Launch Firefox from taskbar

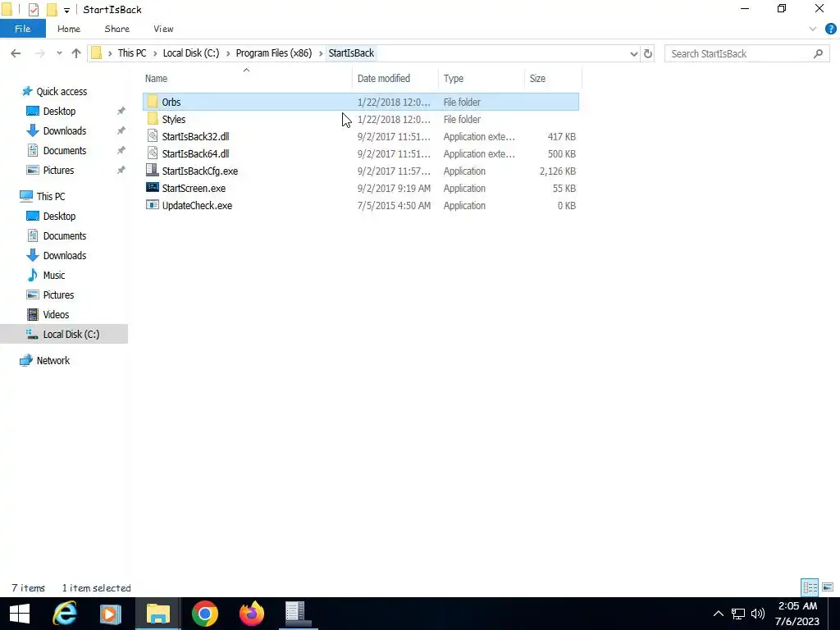(252, 614)
